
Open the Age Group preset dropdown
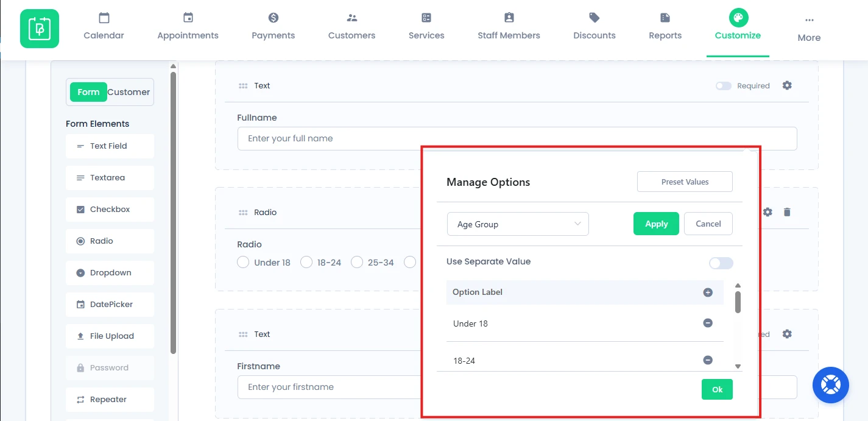[518, 224]
